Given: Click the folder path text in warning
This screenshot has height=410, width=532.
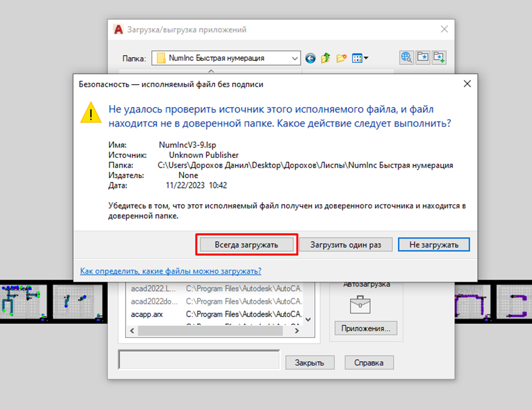Looking at the screenshot, I should point(305,166).
